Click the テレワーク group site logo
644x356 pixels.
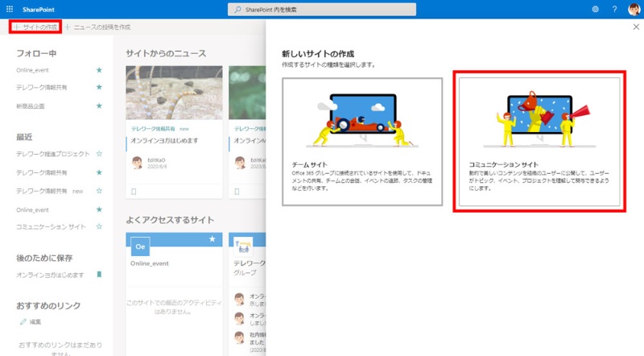(x=243, y=246)
